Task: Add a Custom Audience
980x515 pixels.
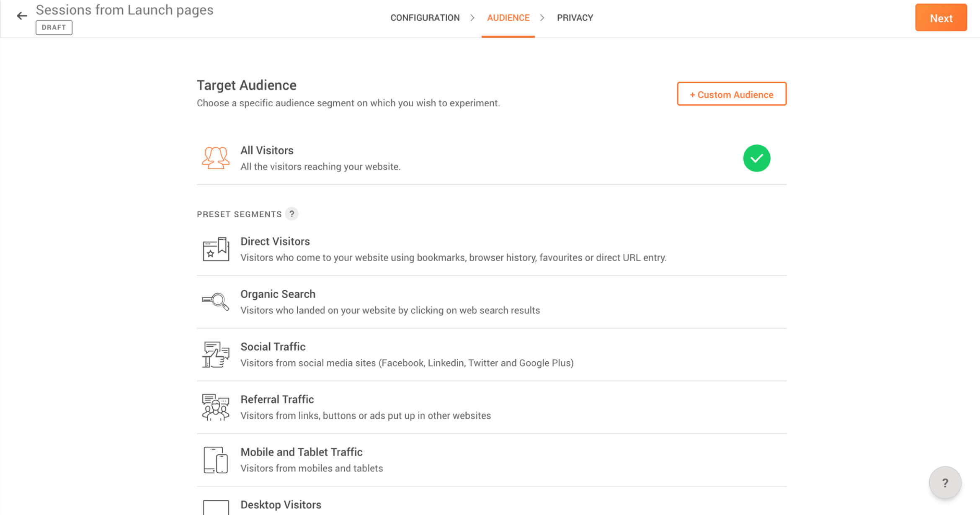Action: (731, 94)
